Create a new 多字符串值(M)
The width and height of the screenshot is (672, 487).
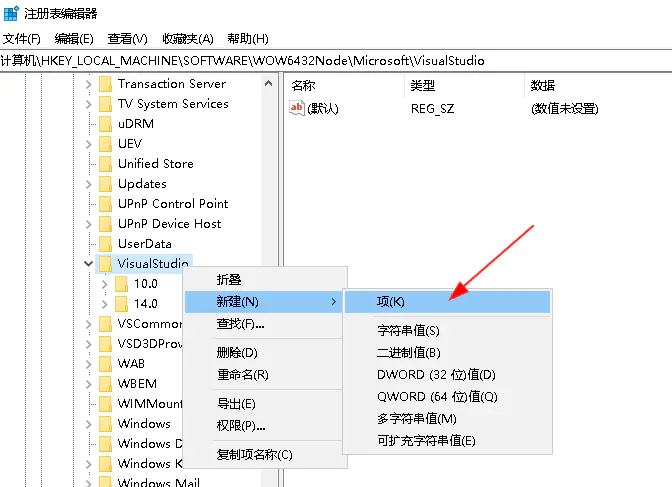447,419
